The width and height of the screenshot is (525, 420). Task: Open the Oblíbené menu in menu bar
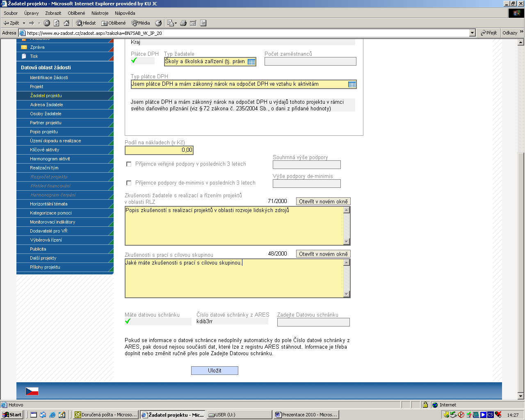tap(76, 13)
